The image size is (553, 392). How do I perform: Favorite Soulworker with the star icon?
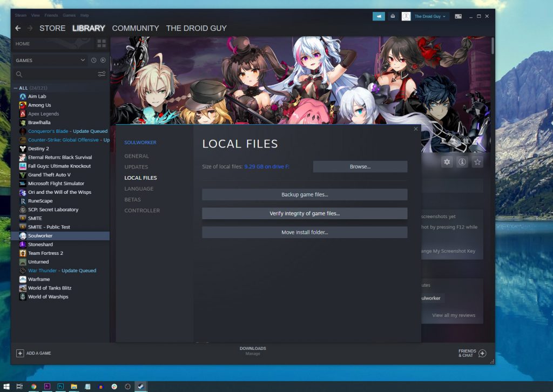pos(477,162)
